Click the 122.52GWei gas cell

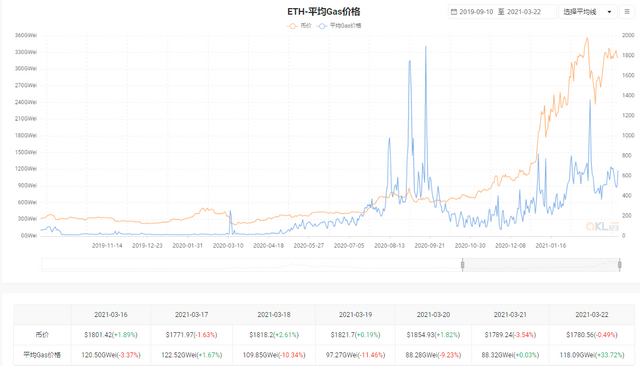(x=191, y=355)
